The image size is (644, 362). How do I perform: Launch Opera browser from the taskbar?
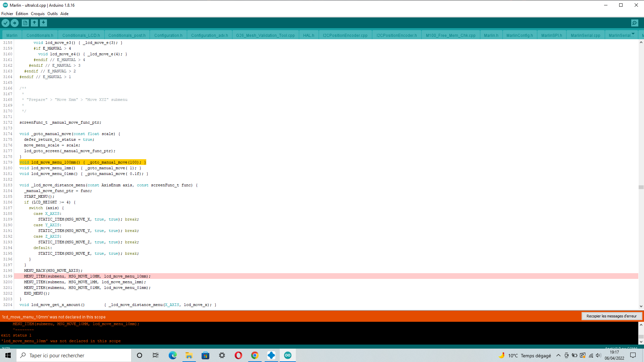tap(238, 355)
